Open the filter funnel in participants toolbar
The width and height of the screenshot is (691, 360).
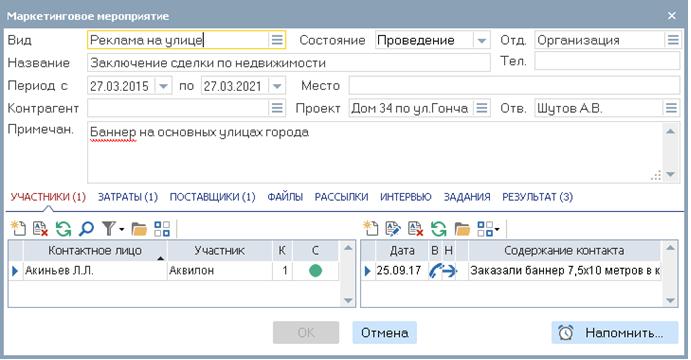click(x=112, y=229)
